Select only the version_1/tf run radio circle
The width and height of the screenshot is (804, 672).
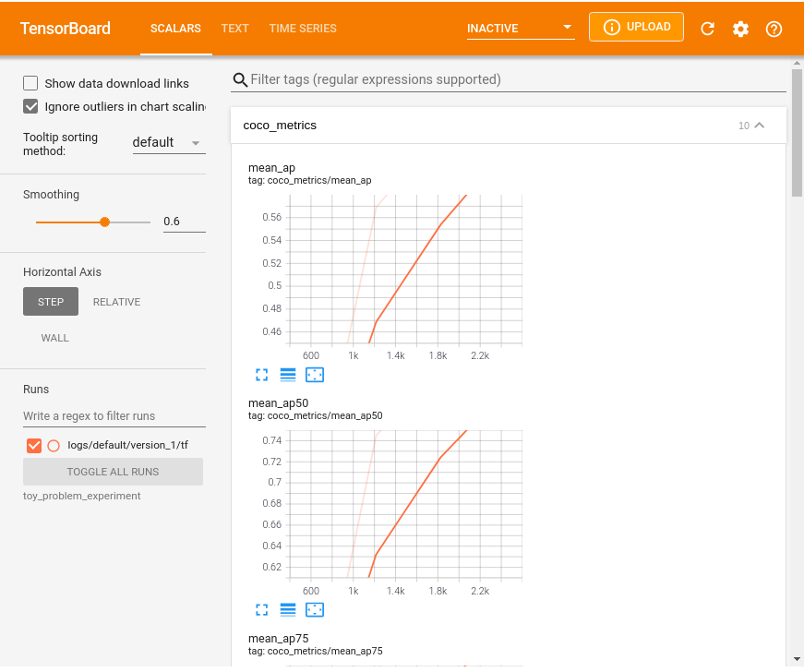pos(54,446)
